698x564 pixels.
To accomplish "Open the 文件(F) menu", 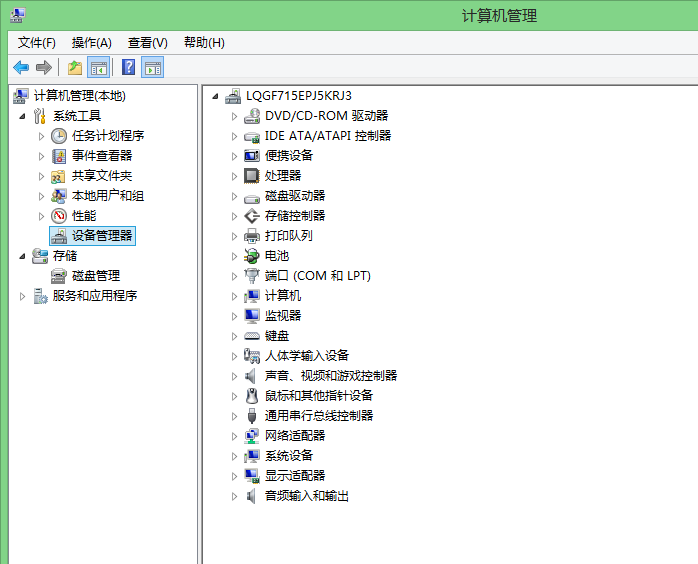I will tap(37, 42).
